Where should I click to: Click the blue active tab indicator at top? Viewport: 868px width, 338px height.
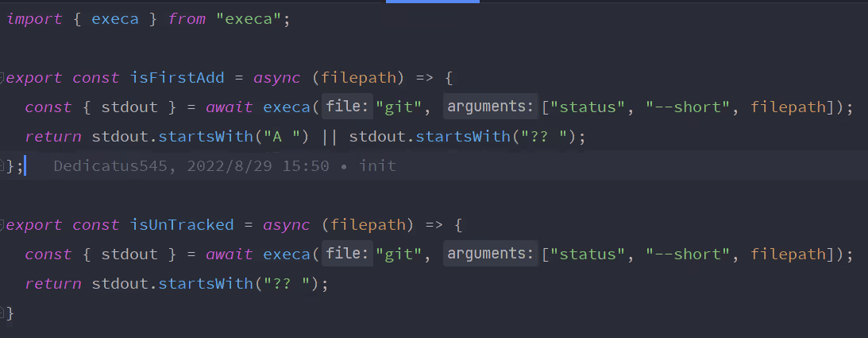433,2
